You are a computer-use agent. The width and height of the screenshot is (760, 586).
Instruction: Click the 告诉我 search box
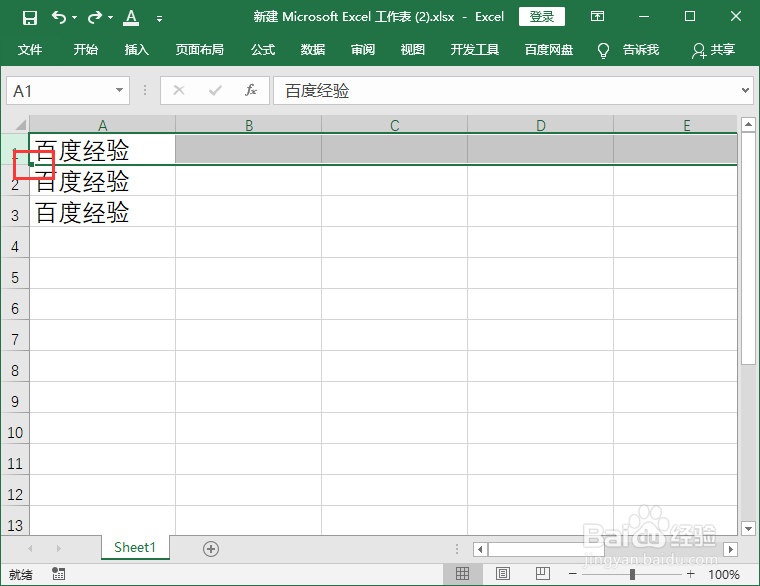point(641,49)
